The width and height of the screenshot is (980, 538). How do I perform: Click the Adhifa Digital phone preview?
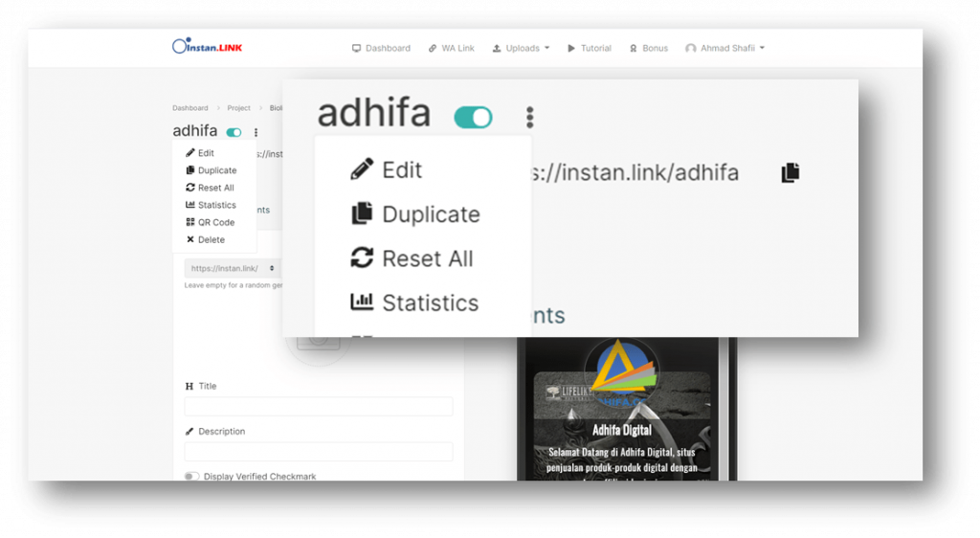(627, 409)
